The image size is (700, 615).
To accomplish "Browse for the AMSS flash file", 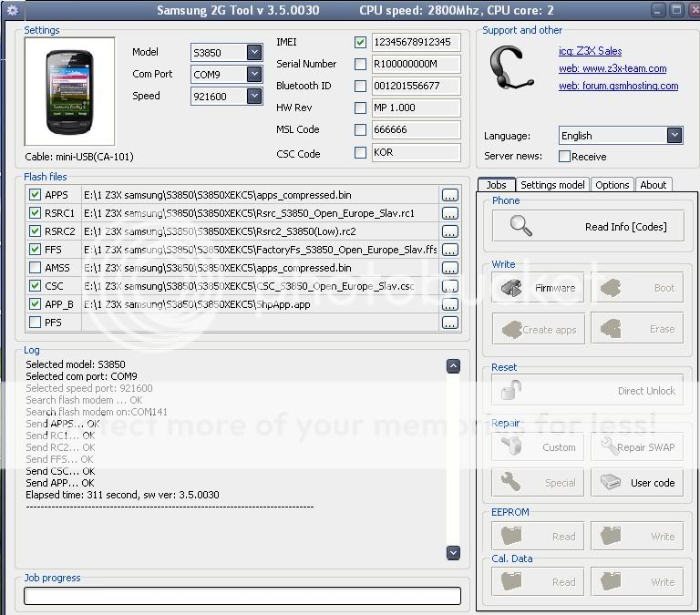I will (450, 268).
